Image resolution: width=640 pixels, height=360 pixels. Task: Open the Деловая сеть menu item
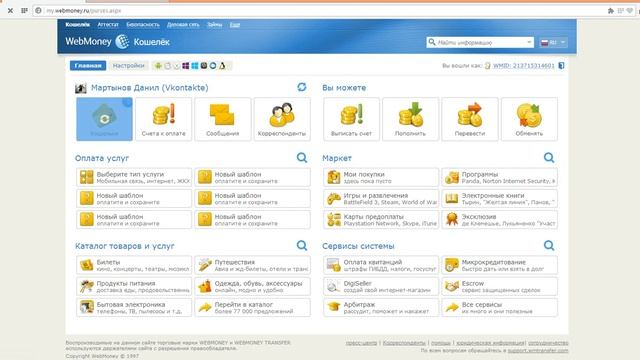(x=183, y=24)
